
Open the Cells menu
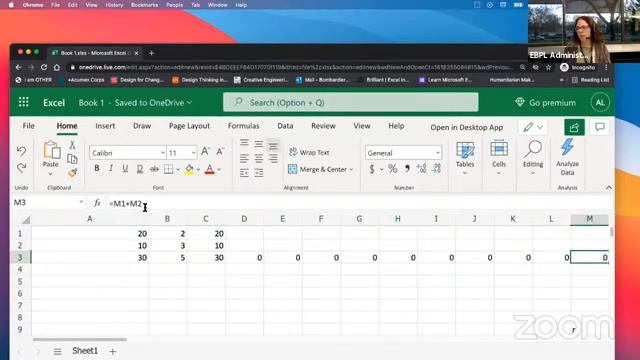pyautogui.click(x=499, y=158)
